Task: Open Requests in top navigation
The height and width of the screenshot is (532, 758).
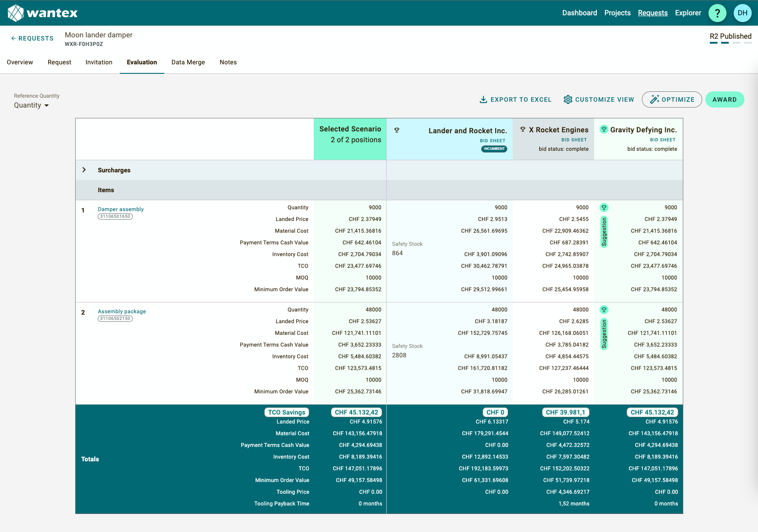Action: (x=653, y=13)
